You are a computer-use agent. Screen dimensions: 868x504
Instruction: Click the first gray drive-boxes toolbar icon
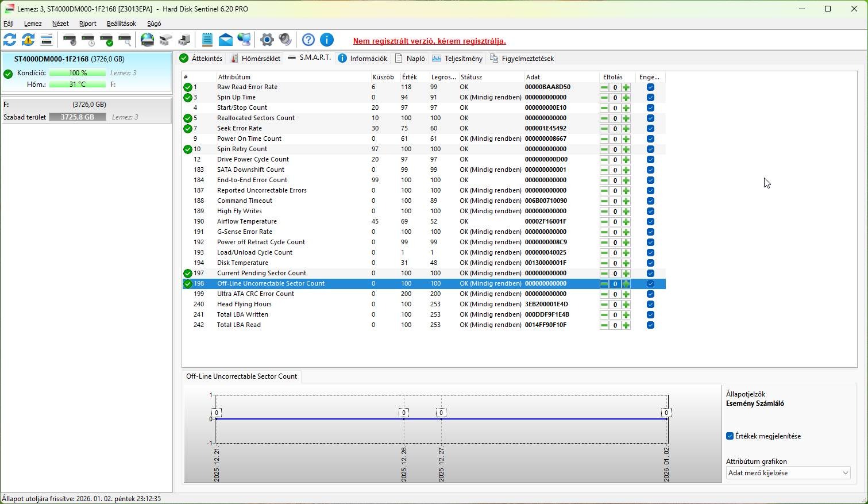(x=166, y=40)
